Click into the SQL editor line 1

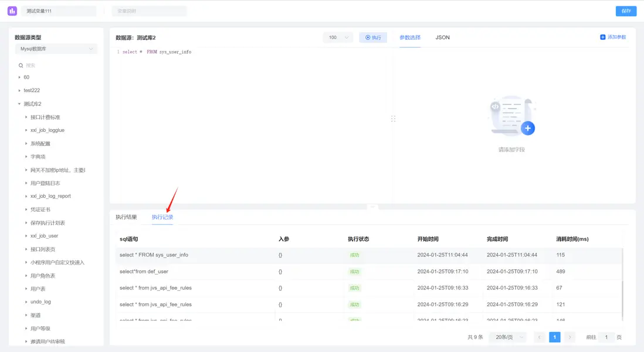(157, 52)
